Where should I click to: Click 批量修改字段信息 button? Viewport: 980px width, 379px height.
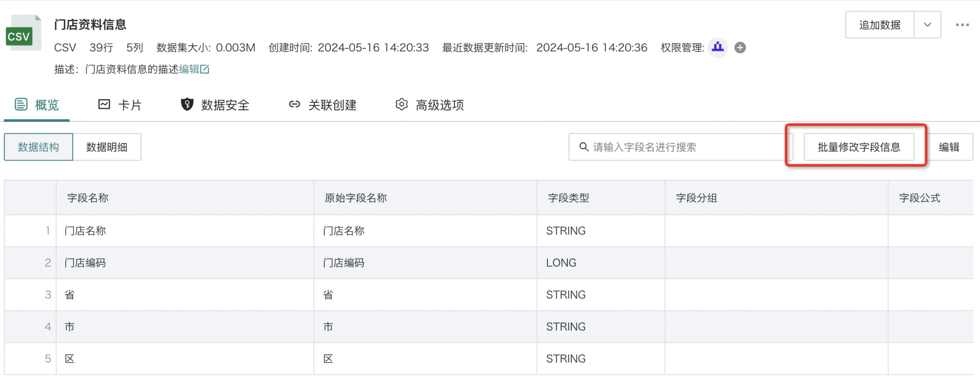click(859, 147)
